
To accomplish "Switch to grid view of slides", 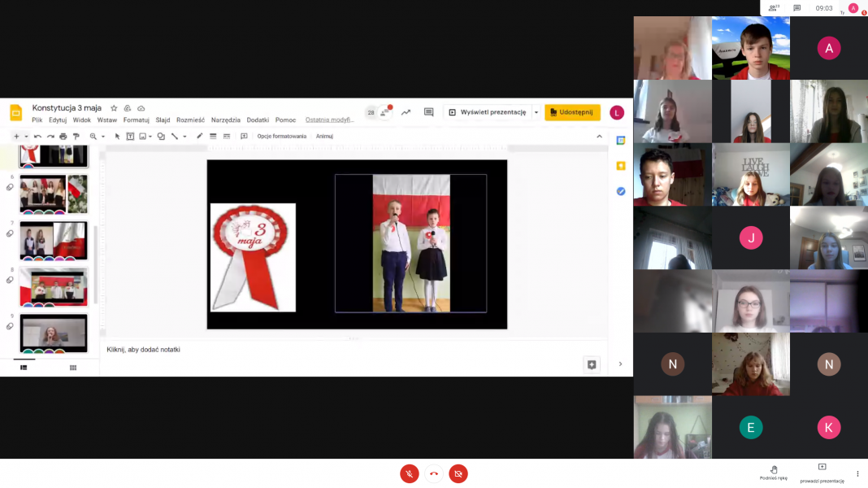I will [72, 368].
